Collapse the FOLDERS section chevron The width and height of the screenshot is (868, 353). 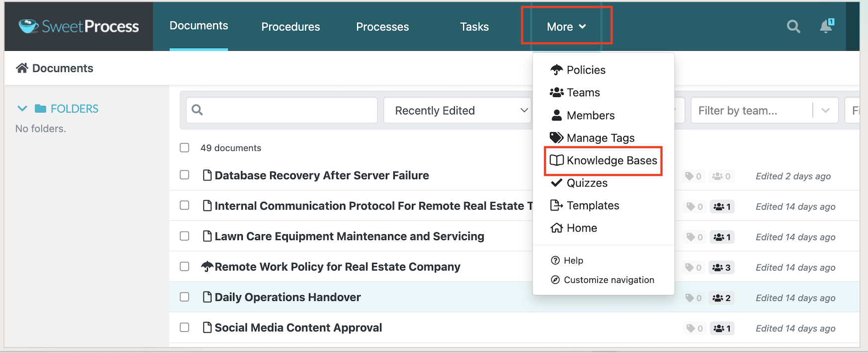click(22, 108)
